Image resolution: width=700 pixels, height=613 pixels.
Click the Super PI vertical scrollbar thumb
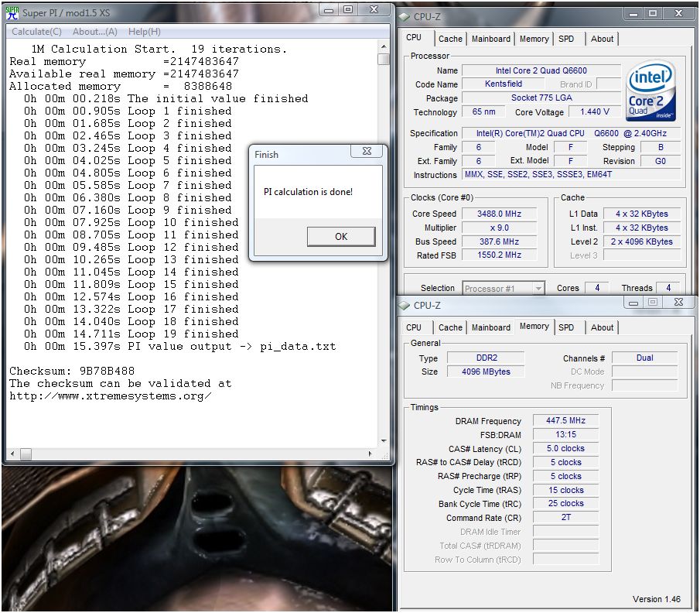click(384, 59)
